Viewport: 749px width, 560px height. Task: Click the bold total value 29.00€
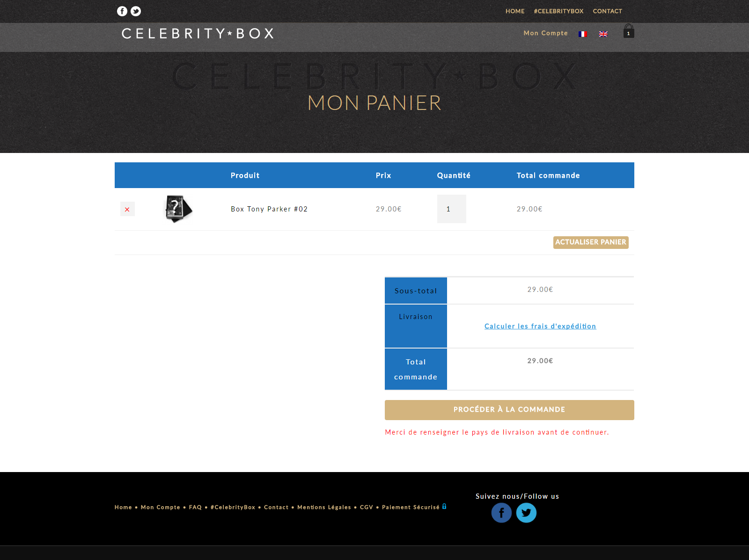(540, 361)
